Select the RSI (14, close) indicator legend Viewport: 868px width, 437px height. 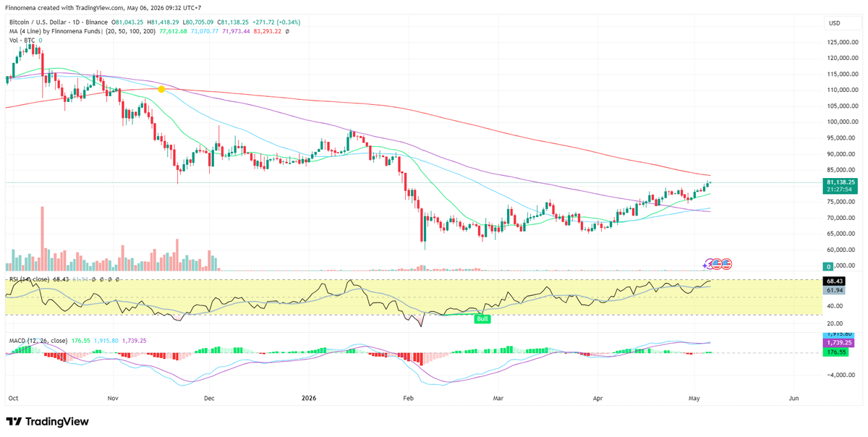point(28,279)
